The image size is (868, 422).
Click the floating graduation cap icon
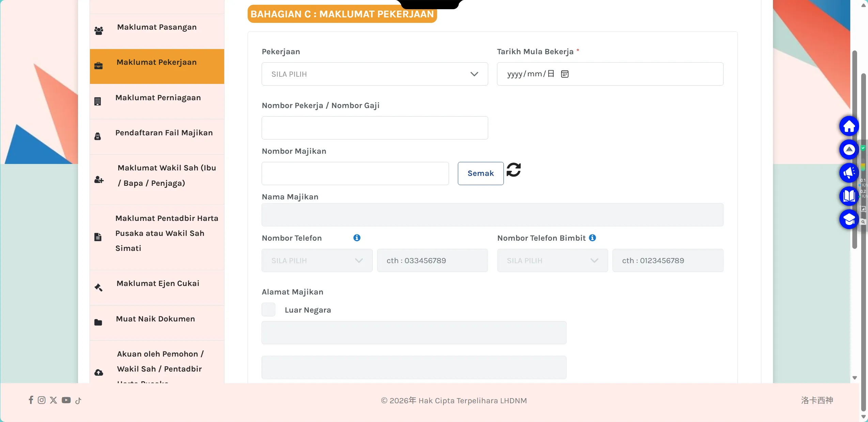click(849, 219)
